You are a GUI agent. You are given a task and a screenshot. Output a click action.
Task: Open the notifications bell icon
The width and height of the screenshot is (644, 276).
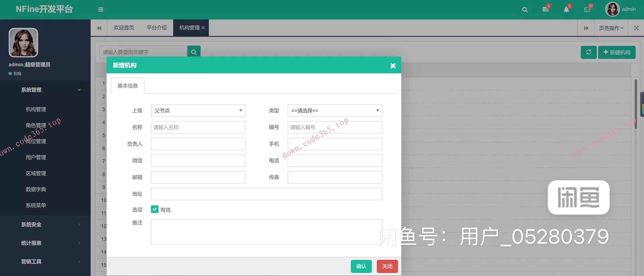tap(566, 9)
